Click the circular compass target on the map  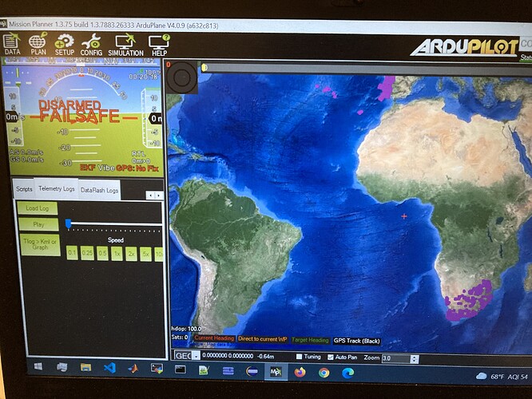[x=182, y=77]
